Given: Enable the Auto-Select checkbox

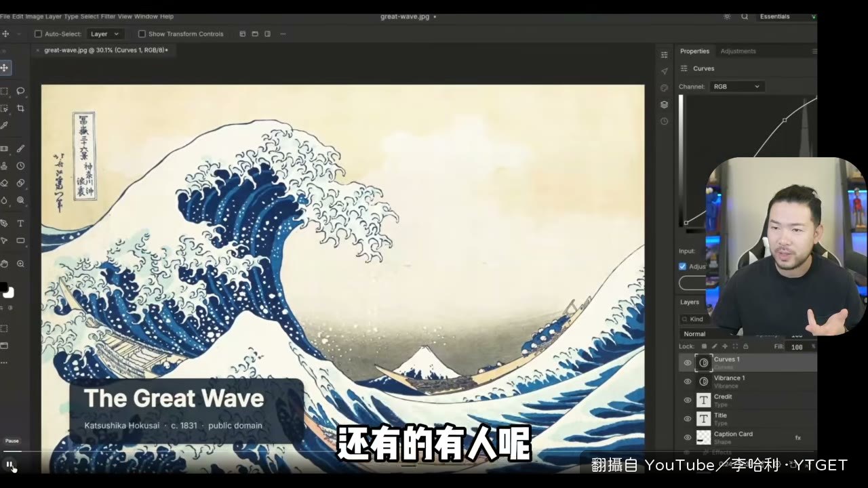Looking at the screenshot, I should (38, 34).
